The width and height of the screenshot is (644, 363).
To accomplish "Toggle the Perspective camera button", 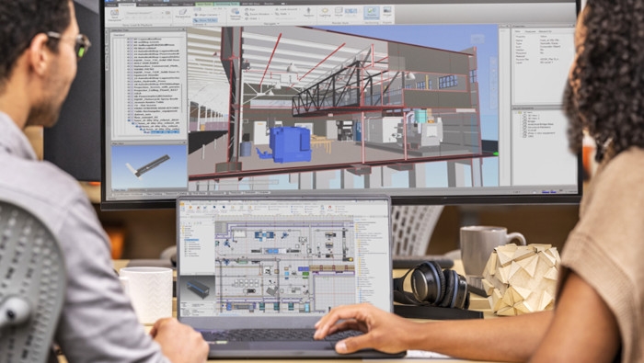I will pyautogui.click(x=183, y=14).
